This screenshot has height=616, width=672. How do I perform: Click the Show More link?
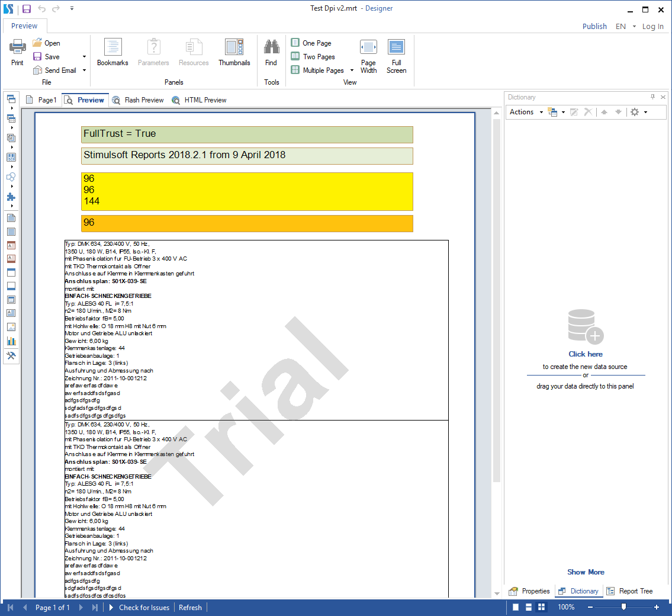point(586,572)
